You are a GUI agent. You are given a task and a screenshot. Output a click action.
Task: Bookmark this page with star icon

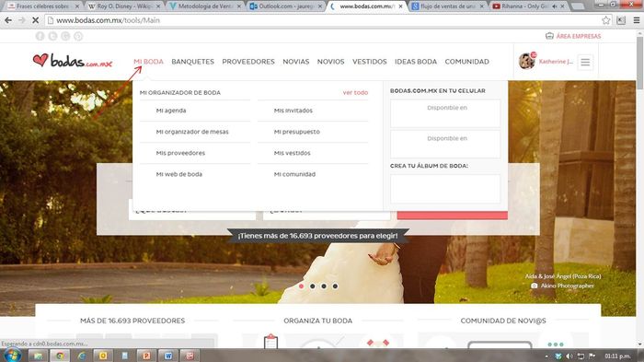tap(605, 20)
